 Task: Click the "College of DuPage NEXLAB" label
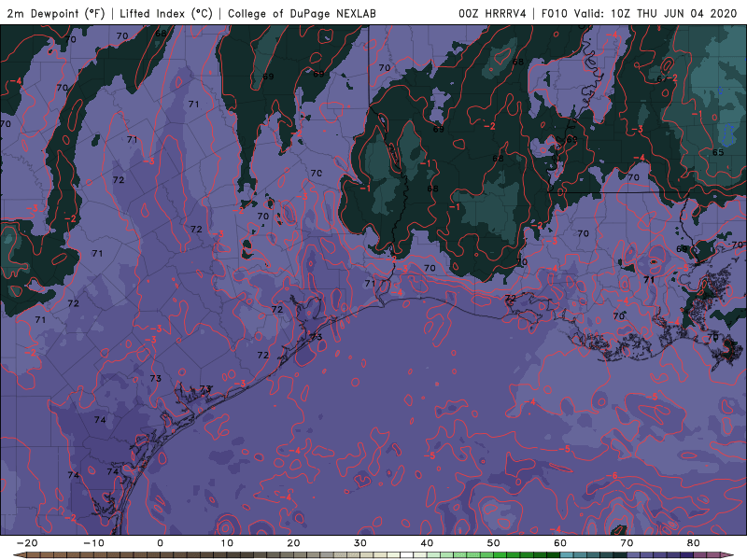pyautogui.click(x=302, y=13)
